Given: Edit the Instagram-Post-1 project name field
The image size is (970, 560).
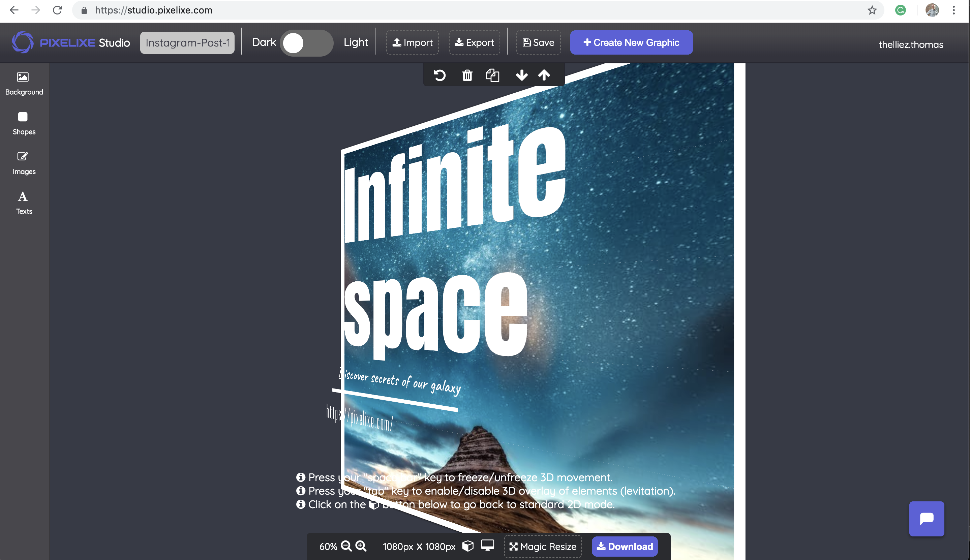Looking at the screenshot, I should pyautogui.click(x=187, y=43).
